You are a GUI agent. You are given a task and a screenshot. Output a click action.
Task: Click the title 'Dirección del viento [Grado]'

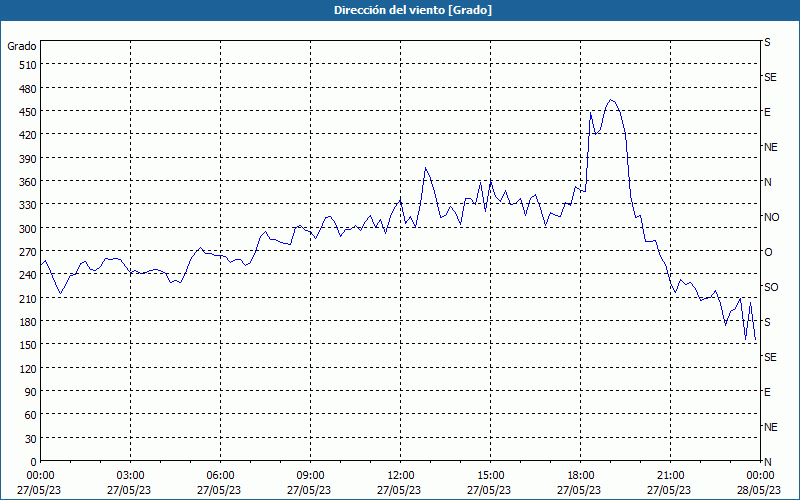coord(413,10)
